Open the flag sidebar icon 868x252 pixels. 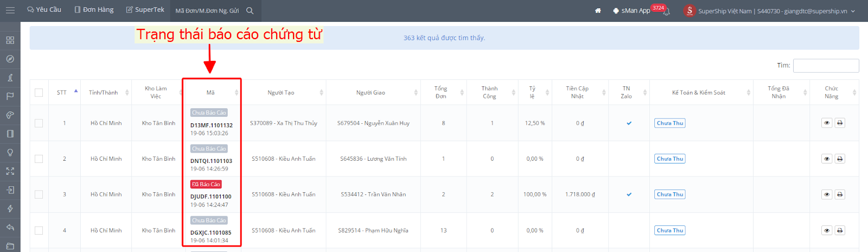point(10,96)
